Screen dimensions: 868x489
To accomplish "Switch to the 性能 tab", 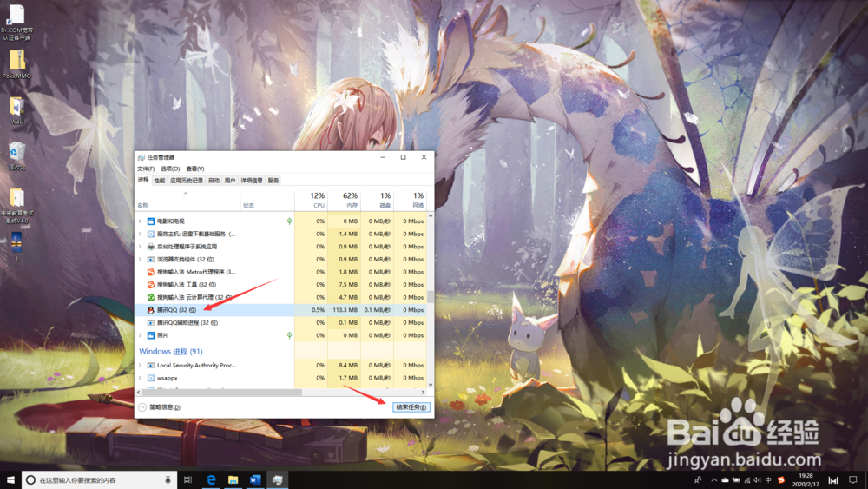I will (x=160, y=181).
